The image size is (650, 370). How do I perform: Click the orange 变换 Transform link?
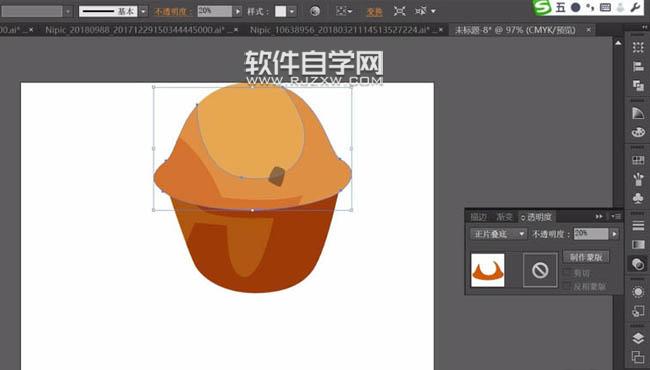[x=374, y=12]
